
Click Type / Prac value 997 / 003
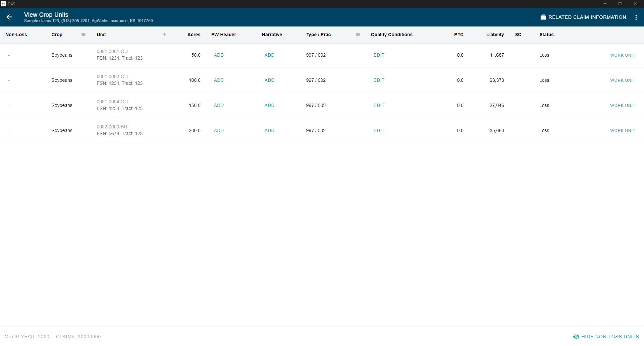click(316, 105)
